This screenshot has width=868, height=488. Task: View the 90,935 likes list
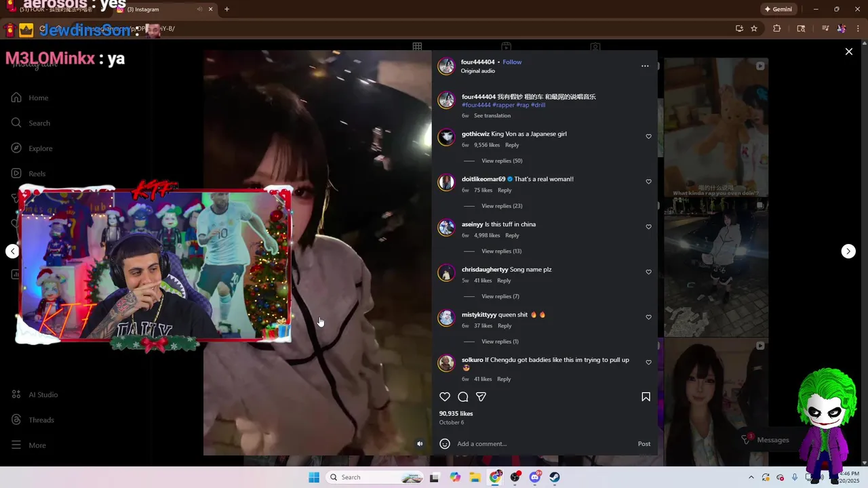(456, 413)
